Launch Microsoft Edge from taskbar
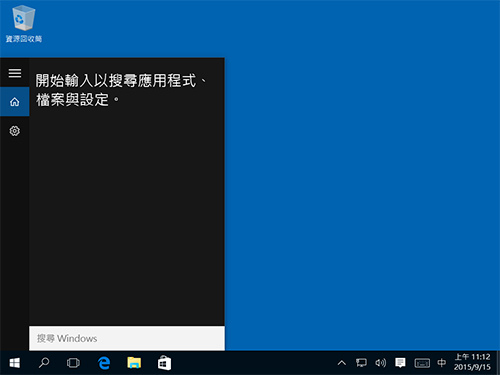This screenshot has height=375, width=500. 104,363
